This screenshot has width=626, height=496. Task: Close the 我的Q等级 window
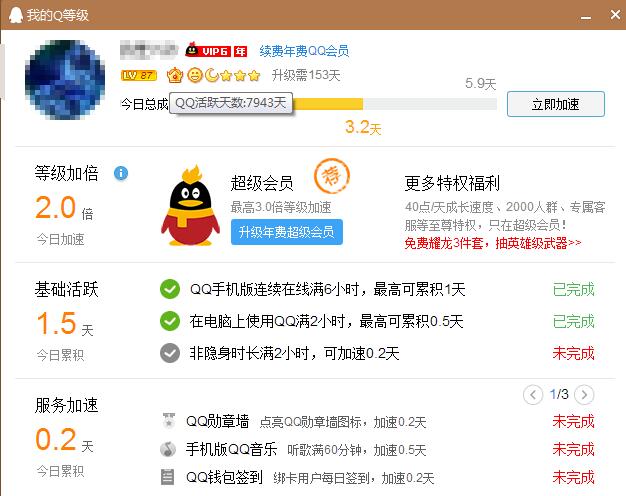pyautogui.click(x=615, y=15)
